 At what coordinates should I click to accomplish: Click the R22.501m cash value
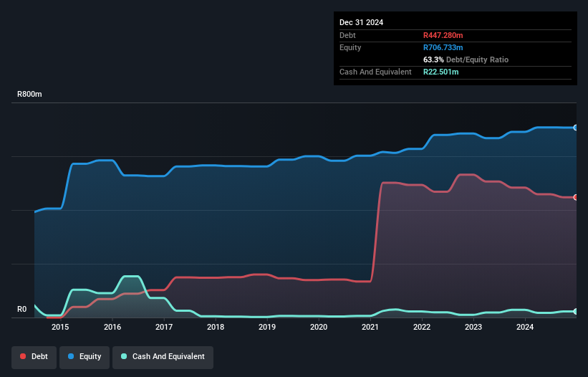pyautogui.click(x=440, y=72)
